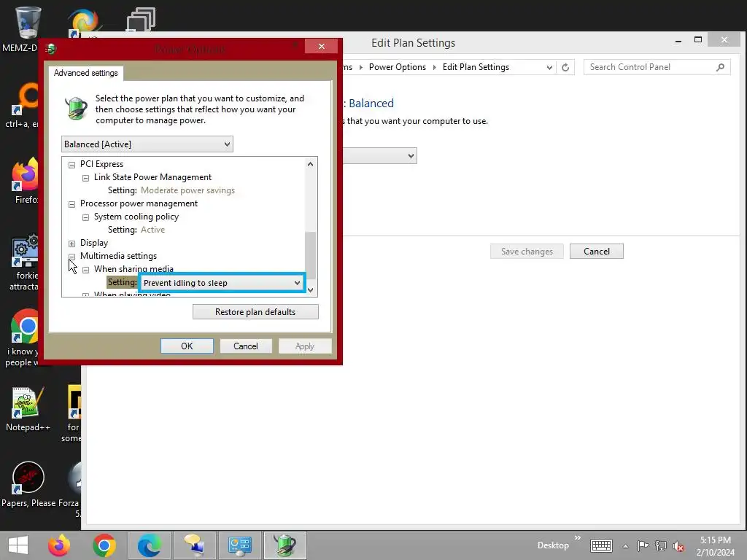The width and height of the screenshot is (747, 560).
Task: Click Power Options in the breadcrumb
Action: coord(398,67)
